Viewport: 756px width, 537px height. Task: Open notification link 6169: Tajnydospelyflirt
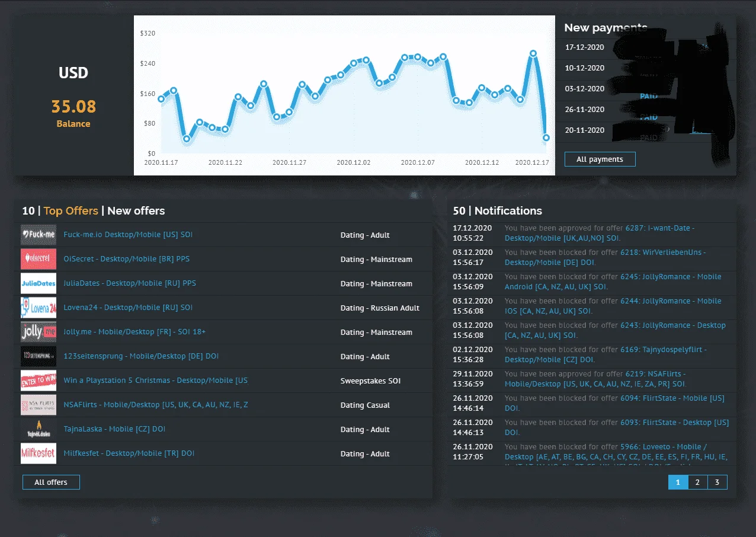click(x=606, y=354)
